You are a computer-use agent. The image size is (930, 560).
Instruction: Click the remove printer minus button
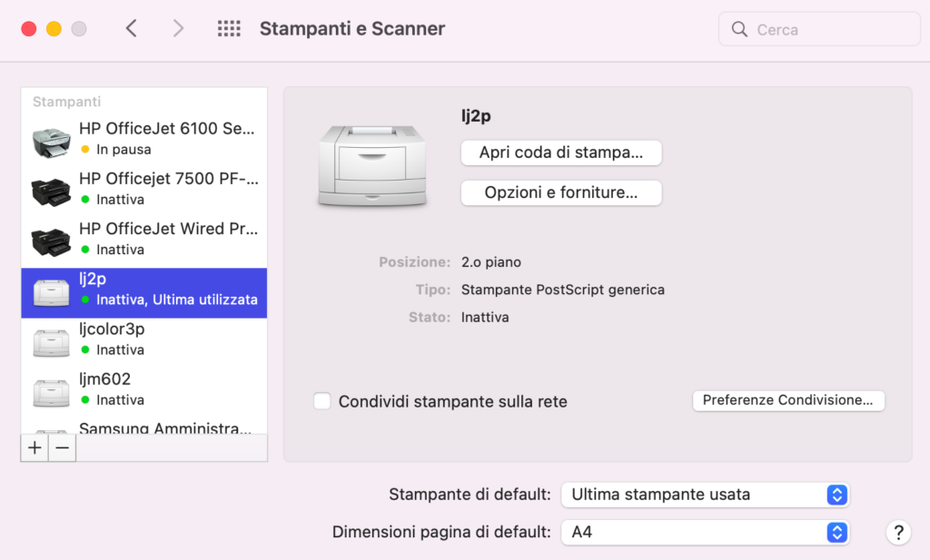[63, 448]
